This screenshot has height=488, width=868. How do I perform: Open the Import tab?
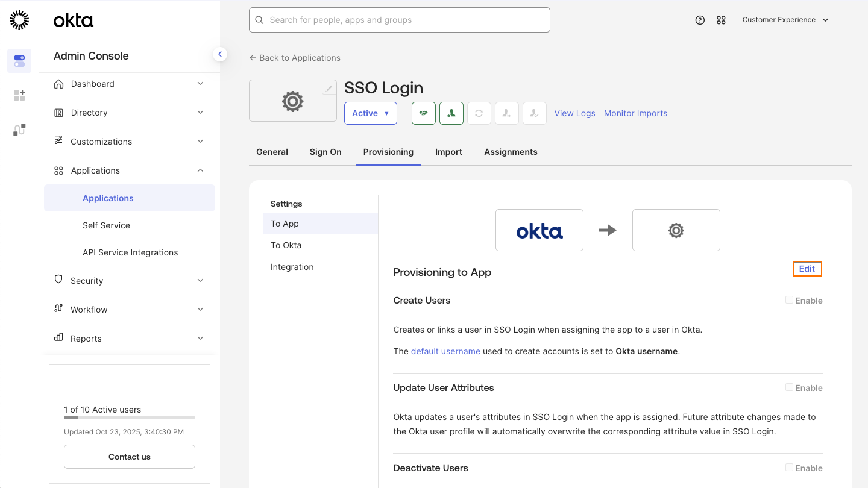(x=448, y=152)
